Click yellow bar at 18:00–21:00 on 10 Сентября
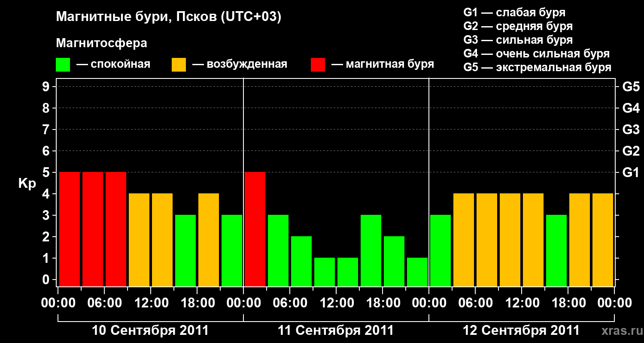The image size is (644, 343). click(x=209, y=240)
